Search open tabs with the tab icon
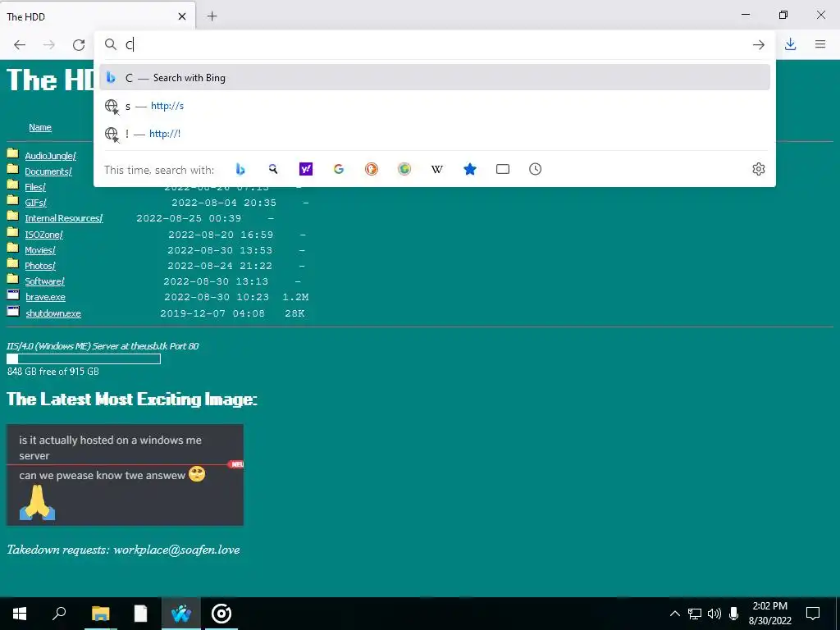This screenshot has width=840, height=630. [503, 169]
